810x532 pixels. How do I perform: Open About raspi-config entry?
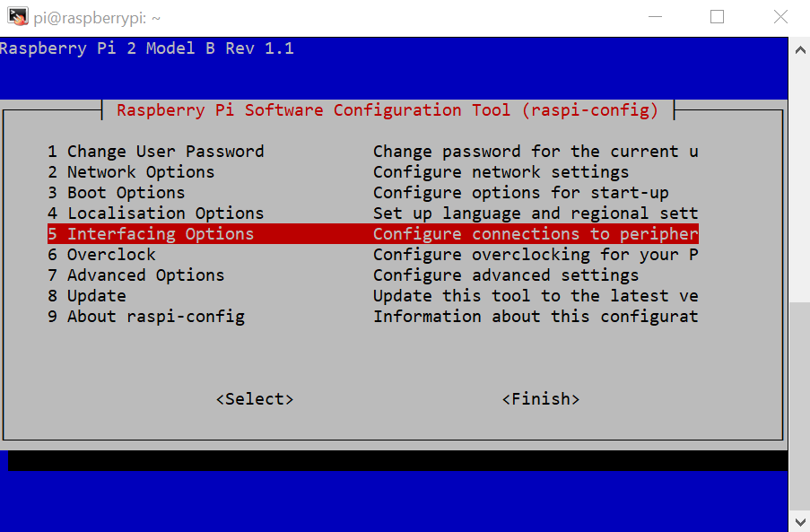pos(146,317)
